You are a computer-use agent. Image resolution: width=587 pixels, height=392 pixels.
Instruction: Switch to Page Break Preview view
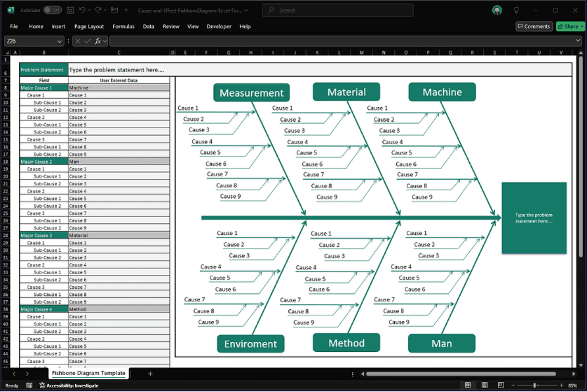coord(499,385)
